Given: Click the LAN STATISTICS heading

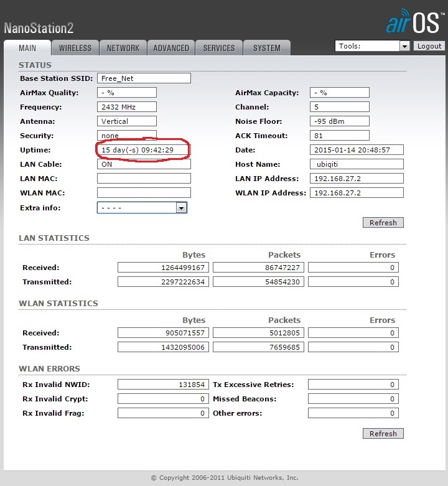Looking at the screenshot, I should 54,238.
